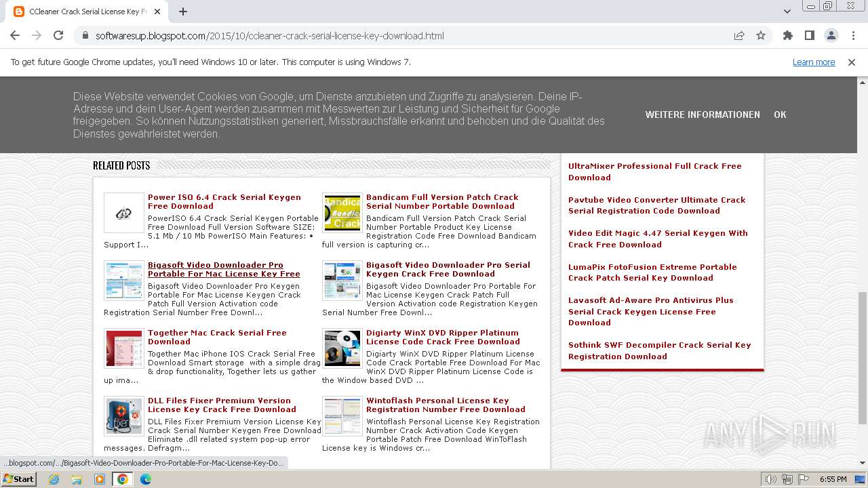This screenshot has height=488, width=868.
Task: Open Sothink SWF Decompiler sidebar link
Action: point(660,350)
